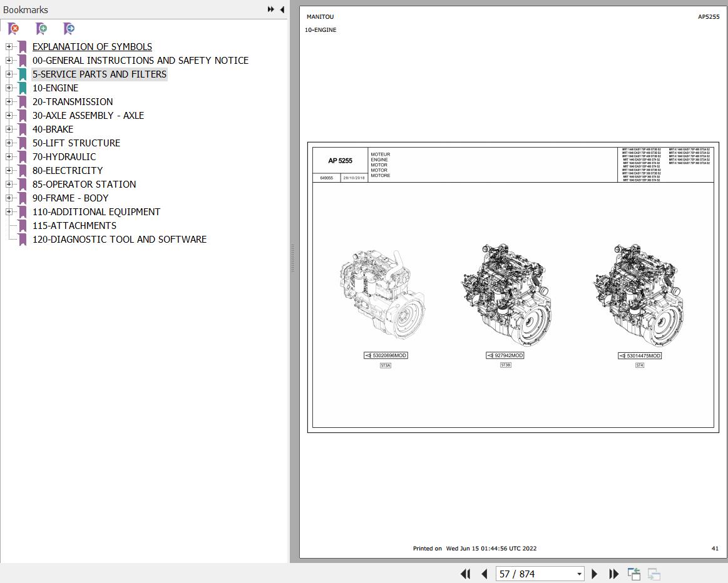Expand the 30-AXLE ASSEMBLY bookmark node

(9, 115)
